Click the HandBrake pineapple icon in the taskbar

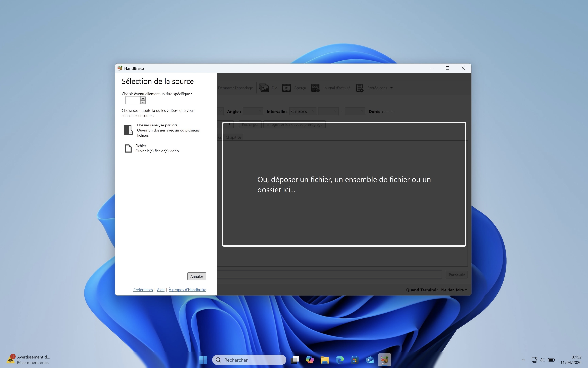coord(384,360)
